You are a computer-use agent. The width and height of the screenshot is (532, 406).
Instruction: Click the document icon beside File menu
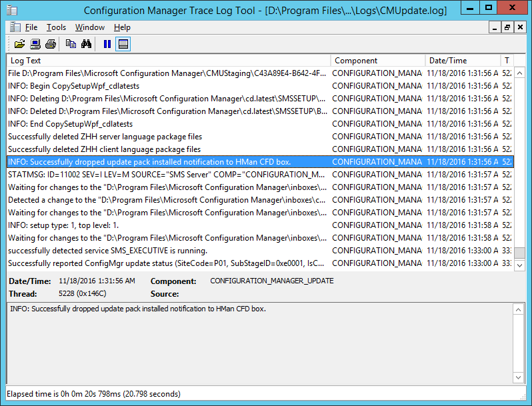[x=15, y=27]
